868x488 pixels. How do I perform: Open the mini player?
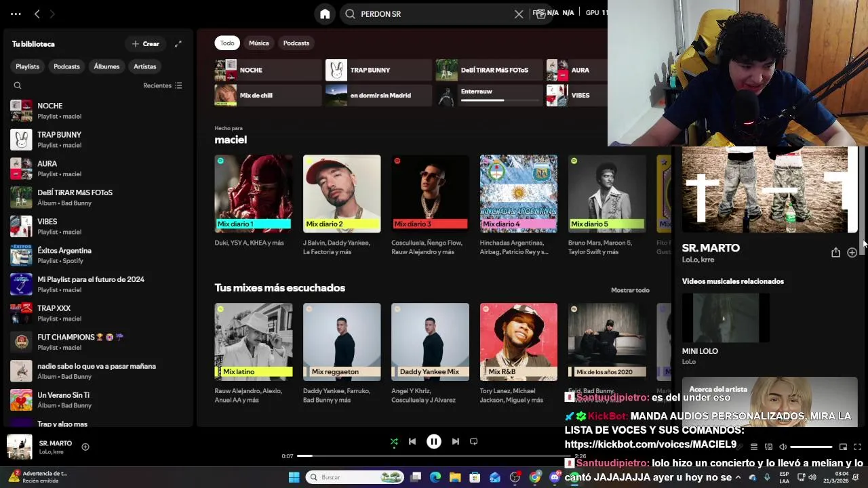point(843,447)
